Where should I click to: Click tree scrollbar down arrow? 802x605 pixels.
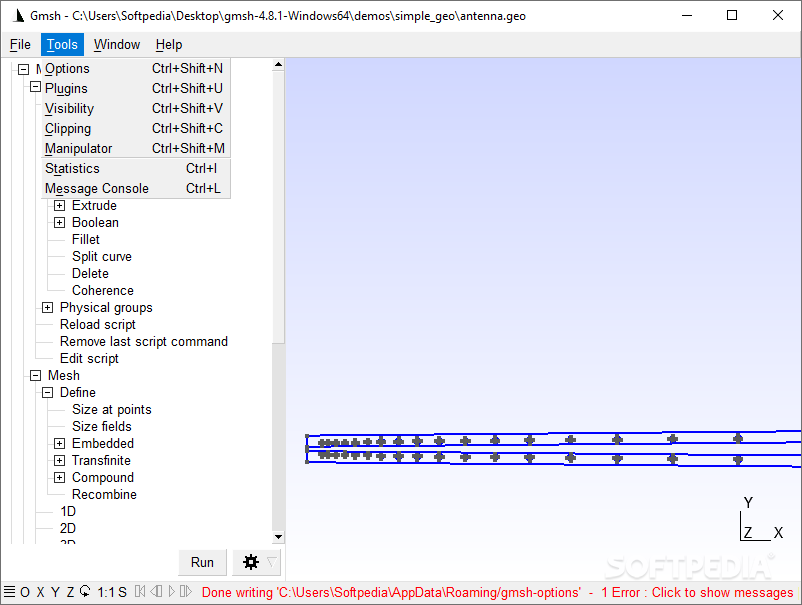click(x=278, y=537)
